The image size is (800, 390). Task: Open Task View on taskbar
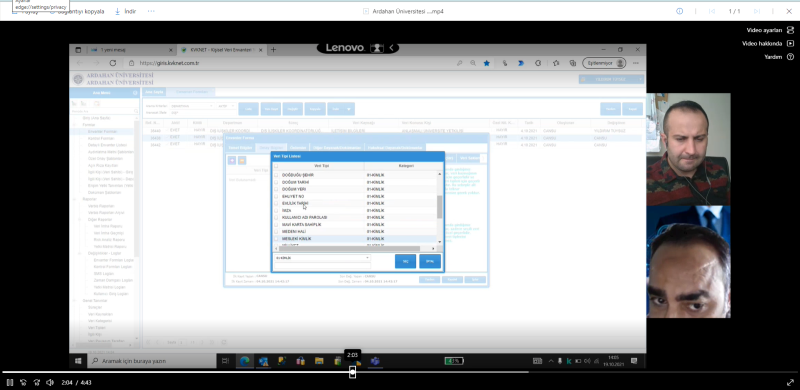point(226,361)
